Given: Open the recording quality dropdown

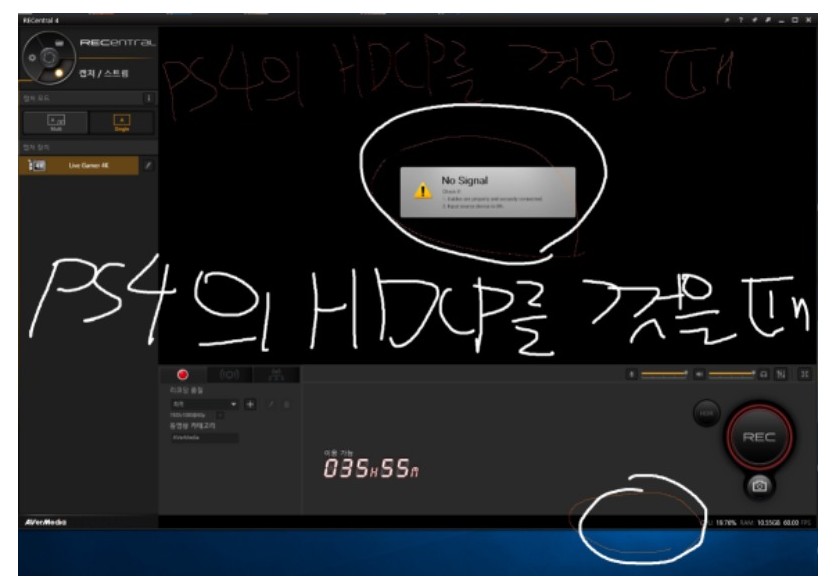Looking at the screenshot, I should pos(204,404).
